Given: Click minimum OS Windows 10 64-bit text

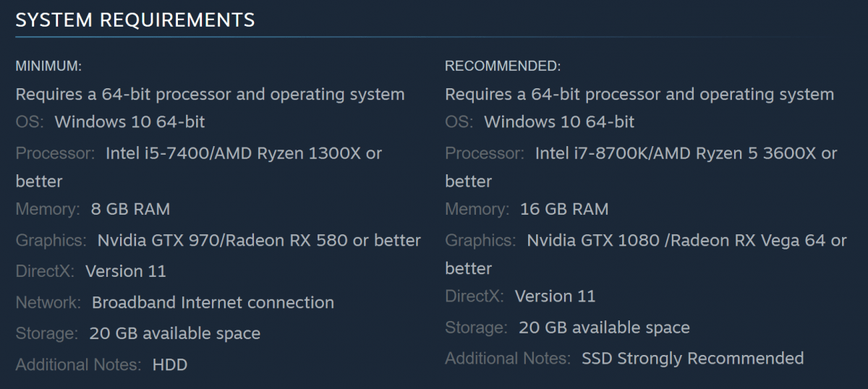Looking at the screenshot, I should [x=129, y=122].
